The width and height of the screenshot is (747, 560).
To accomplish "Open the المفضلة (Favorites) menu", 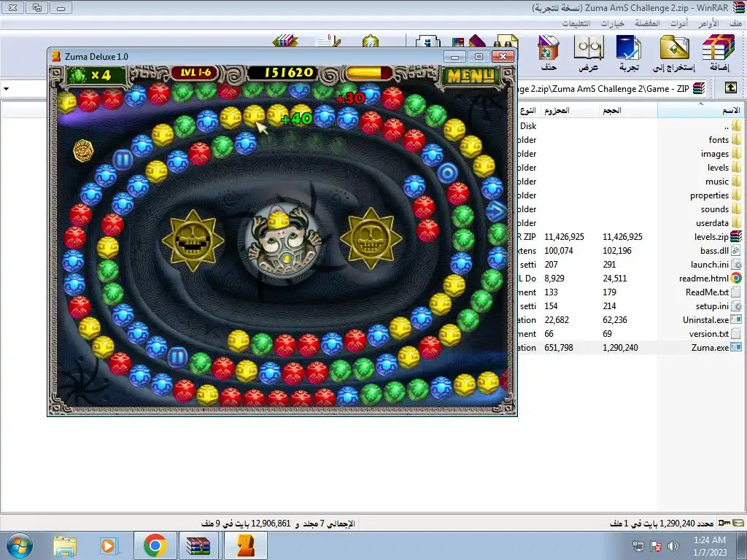I will (647, 23).
